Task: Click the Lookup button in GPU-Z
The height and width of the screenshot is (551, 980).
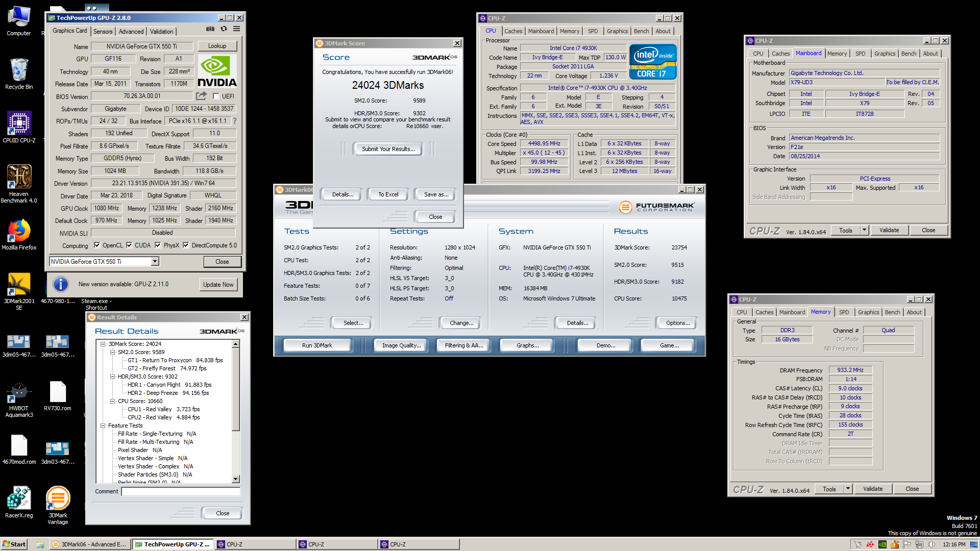Action: click(x=217, y=46)
